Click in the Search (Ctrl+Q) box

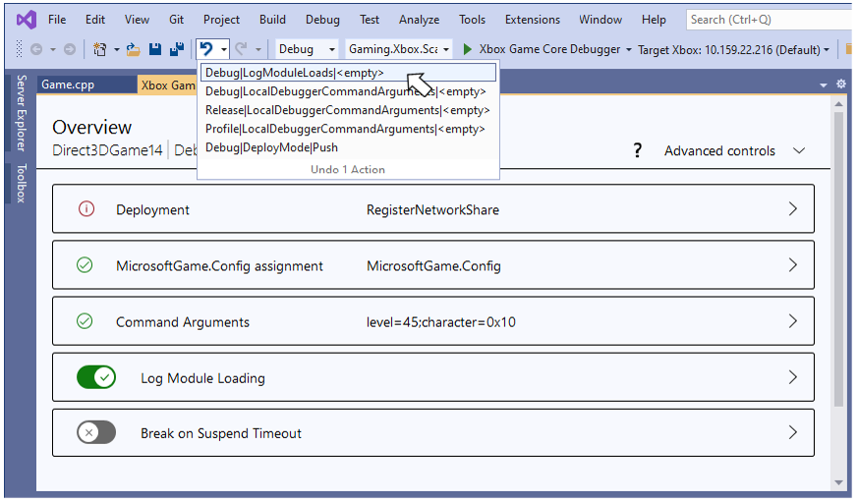click(770, 20)
